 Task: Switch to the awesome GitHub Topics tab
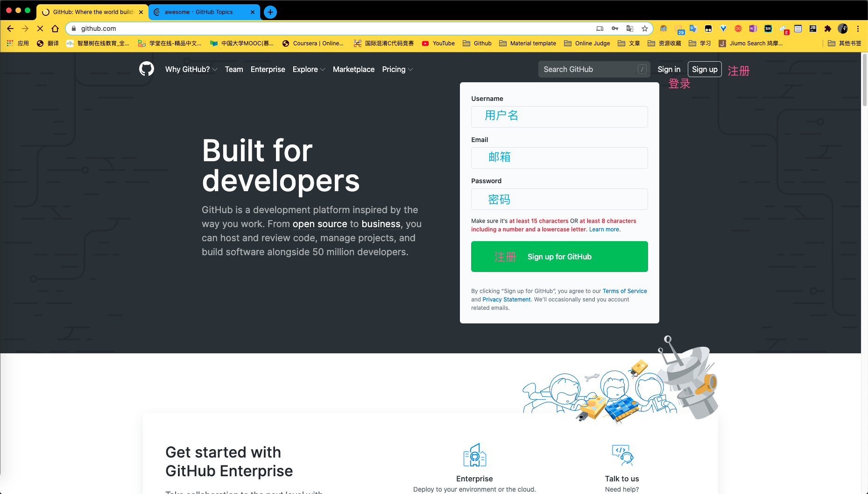204,12
